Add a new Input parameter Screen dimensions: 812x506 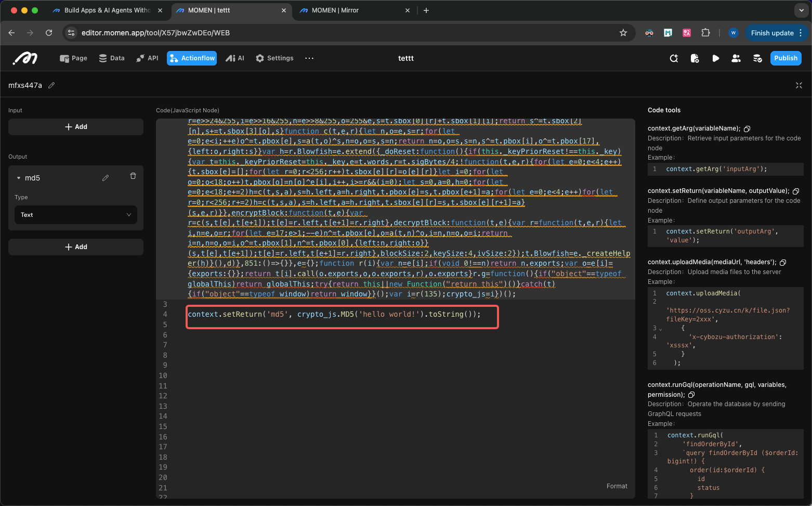pos(76,127)
